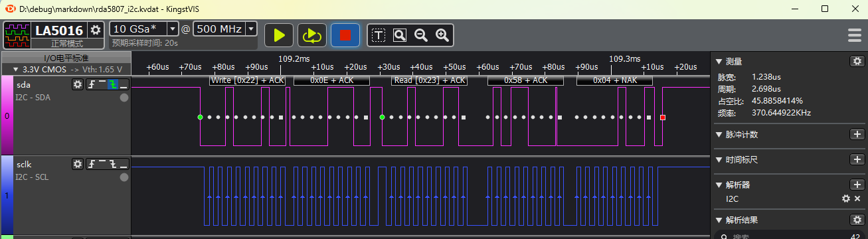Open I2C decoder settings gear

coord(846,199)
